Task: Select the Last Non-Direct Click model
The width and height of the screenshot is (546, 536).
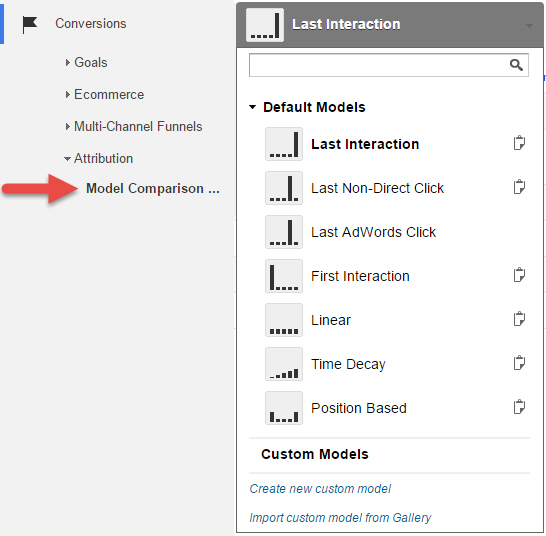Action: (377, 188)
